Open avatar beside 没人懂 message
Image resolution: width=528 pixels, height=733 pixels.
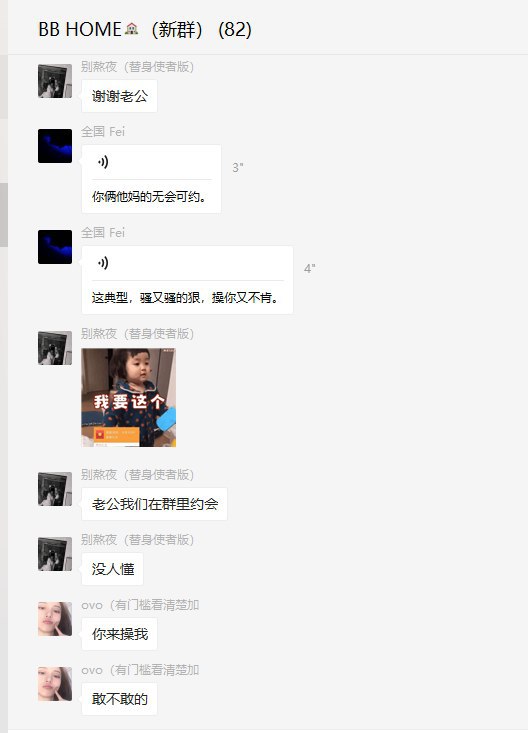click(55, 554)
